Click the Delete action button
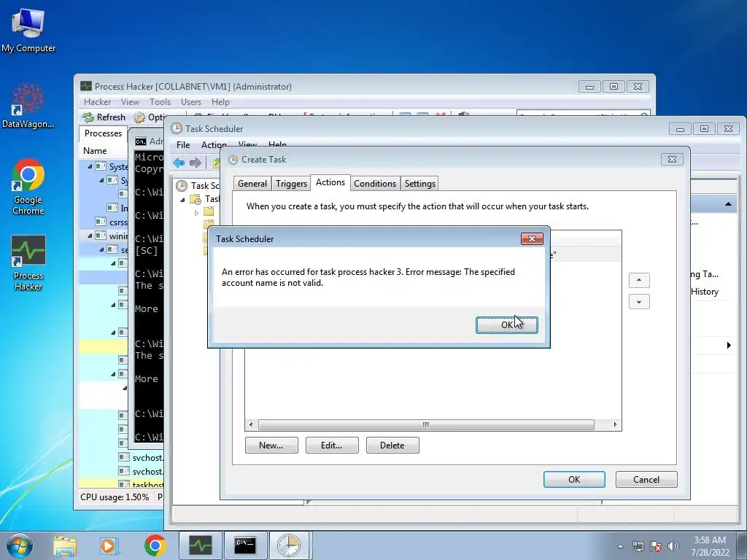The image size is (747, 560). pyautogui.click(x=392, y=446)
